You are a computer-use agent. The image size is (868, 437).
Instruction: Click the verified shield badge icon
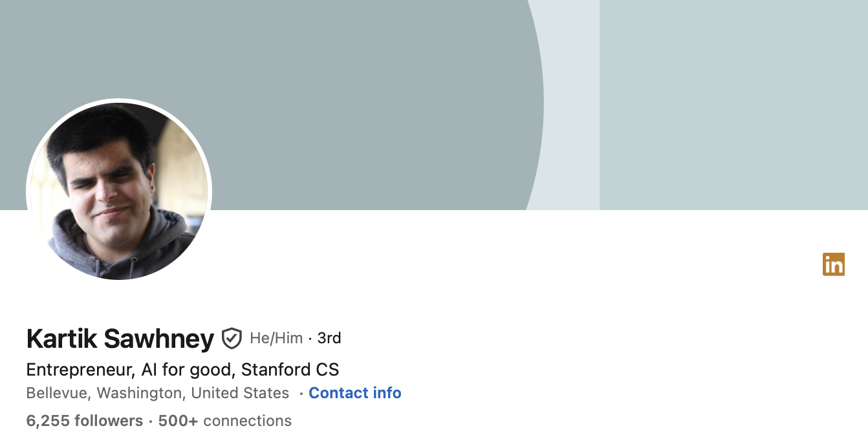232,338
